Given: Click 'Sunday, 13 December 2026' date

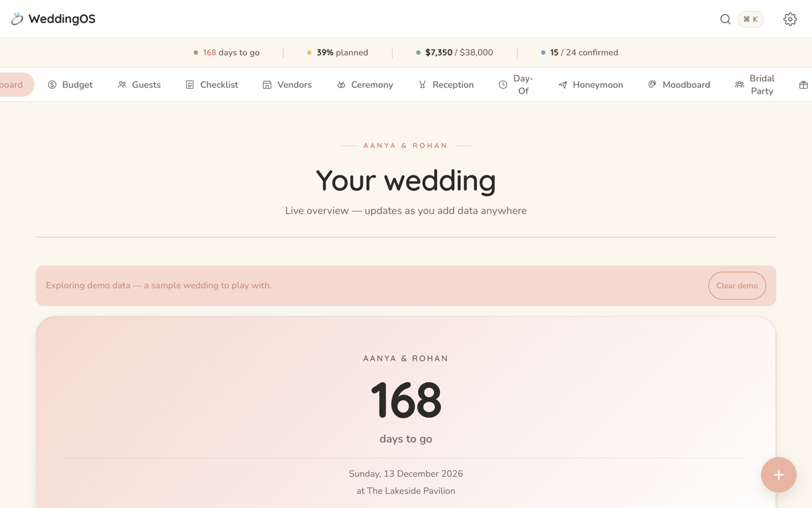Looking at the screenshot, I should [x=406, y=473].
